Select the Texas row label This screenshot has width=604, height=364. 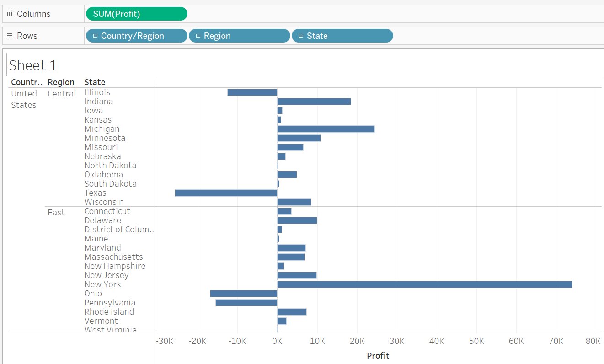pyautogui.click(x=96, y=193)
